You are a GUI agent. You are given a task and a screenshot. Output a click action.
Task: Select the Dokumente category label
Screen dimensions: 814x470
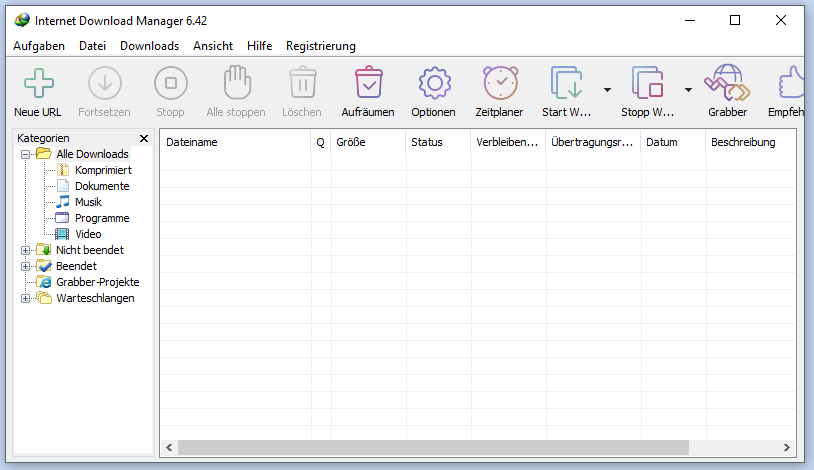[102, 186]
